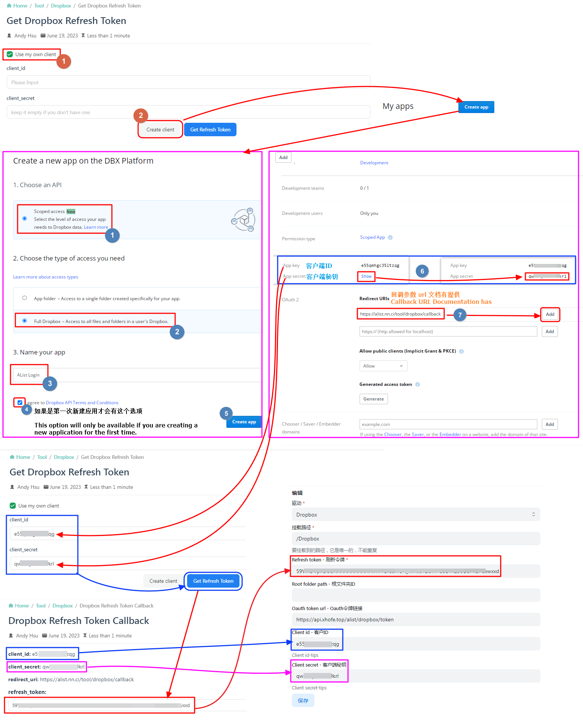
Task: Click Add button beside the callback redirect URI
Action: pos(550,314)
